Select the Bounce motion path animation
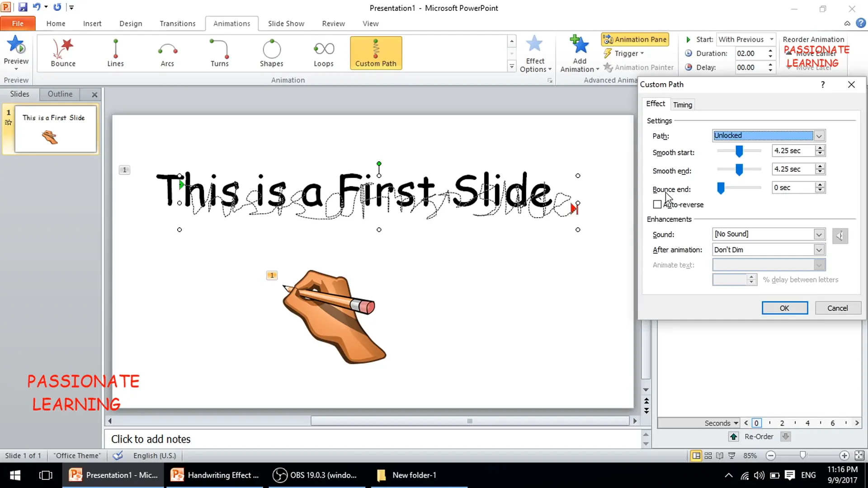Viewport: 868px width, 488px height. point(63,53)
